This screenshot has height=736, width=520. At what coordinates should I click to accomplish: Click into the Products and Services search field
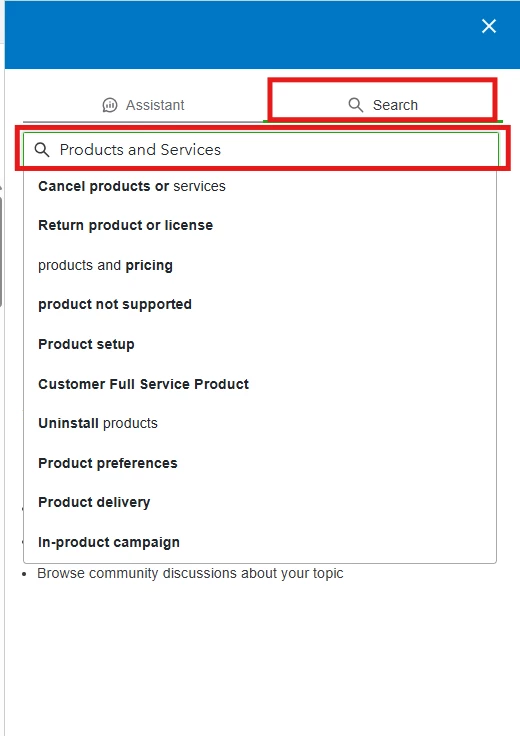(261, 149)
